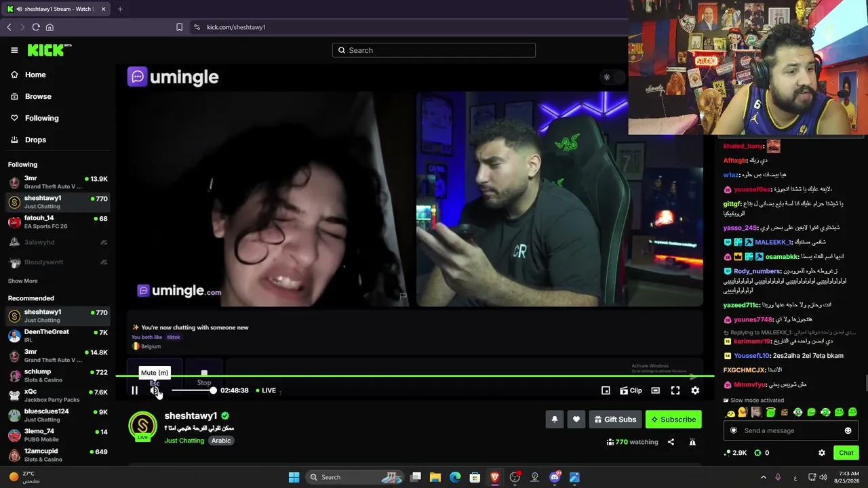Show hidden system tray icons

click(763, 477)
